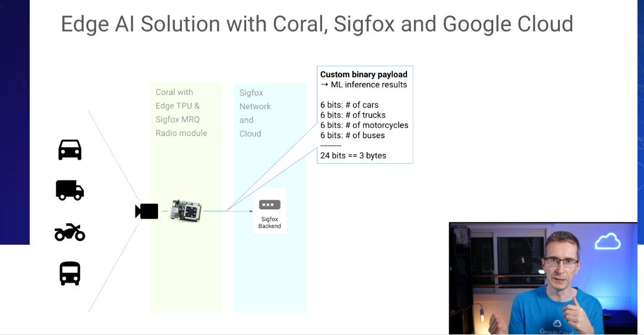This screenshot has height=335, width=644.
Task: Click the '6 bits: # of cars' line
Action: (x=349, y=105)
